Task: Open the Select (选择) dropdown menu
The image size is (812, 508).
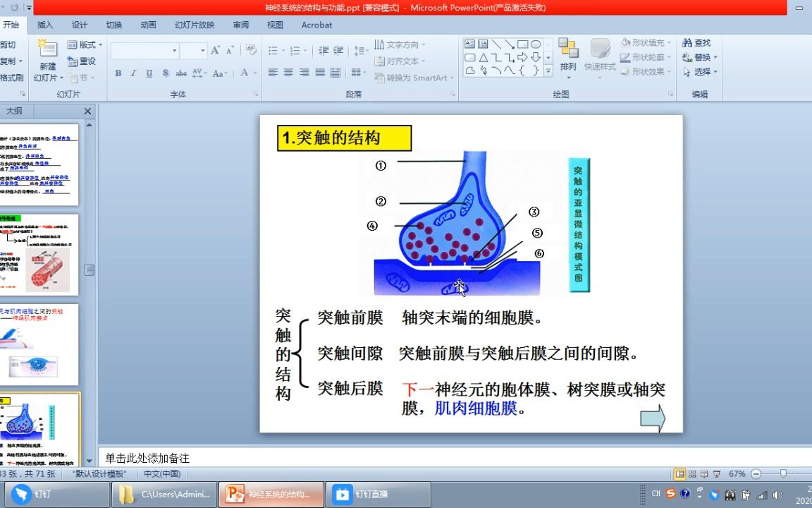Action: coord(701,73)
